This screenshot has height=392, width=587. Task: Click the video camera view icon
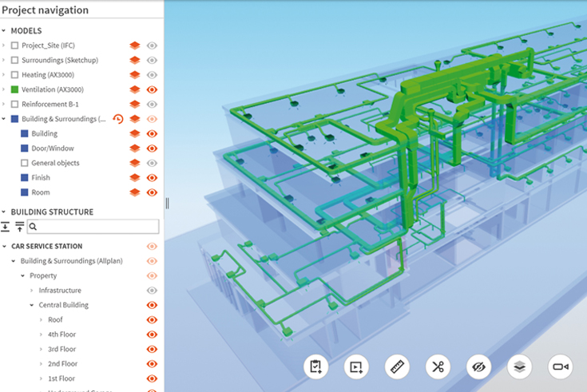pos(560,367)
